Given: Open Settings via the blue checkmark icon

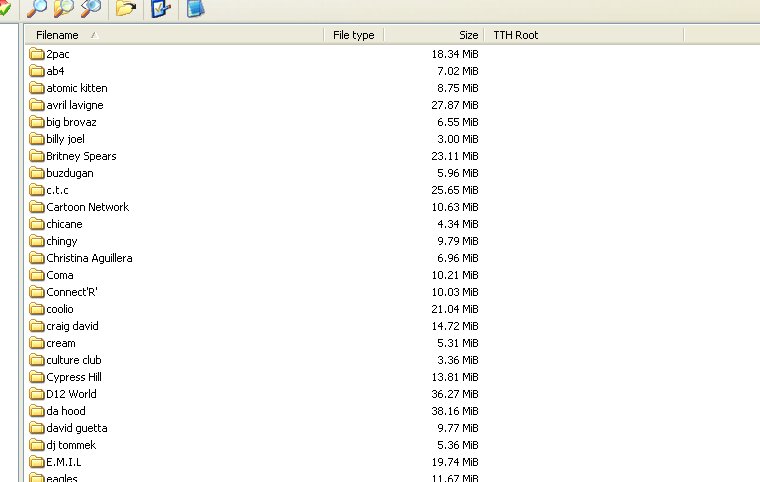Looking at the screenshot, I should [160, 9].
